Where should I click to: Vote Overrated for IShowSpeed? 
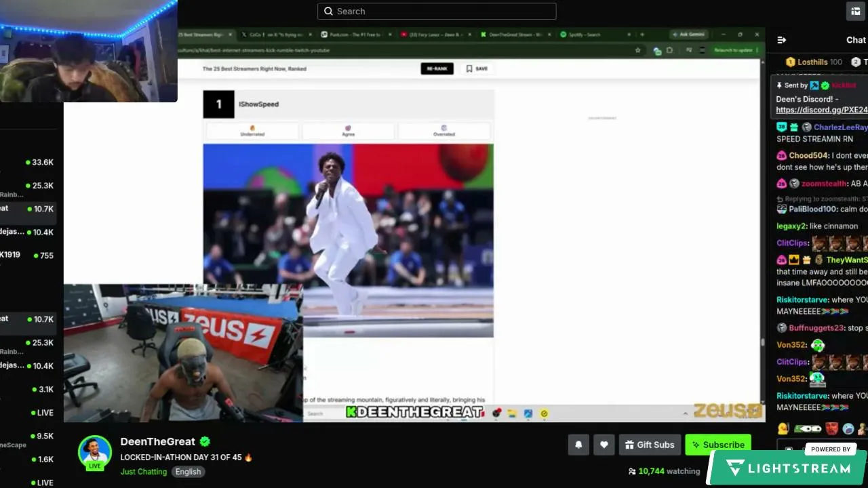coord(444,131)
